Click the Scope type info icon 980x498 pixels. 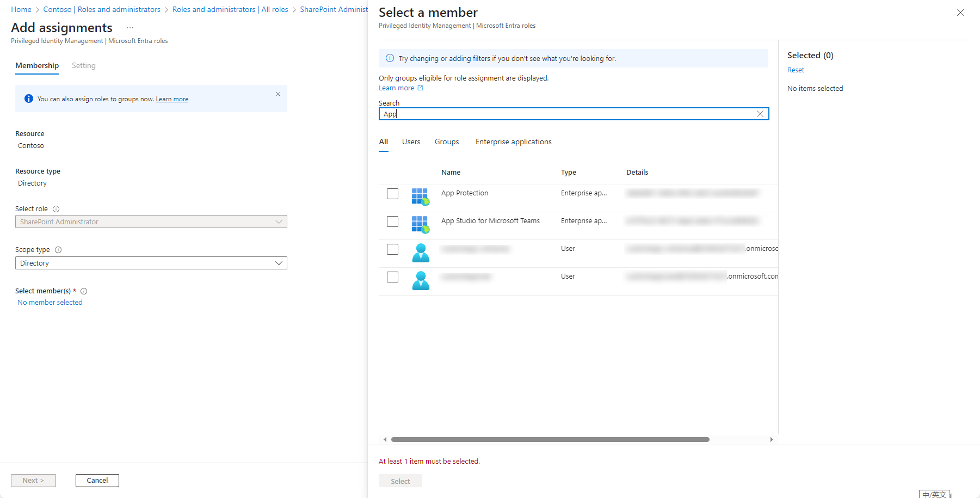pyautogui.click(x=58, y=250)
